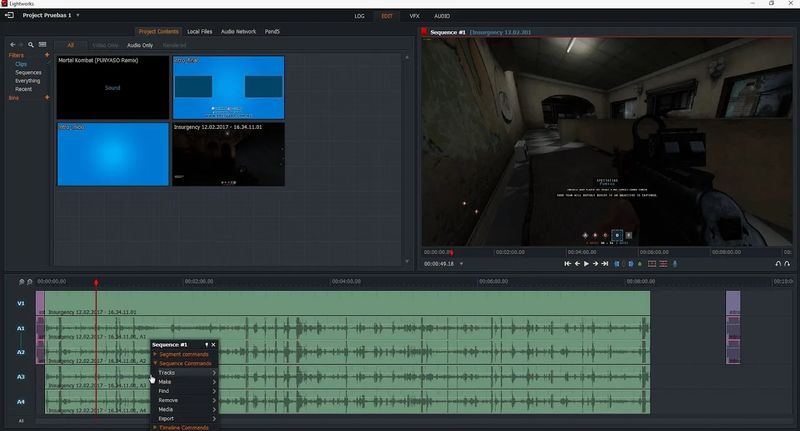
Task: Click the exit project icon at top left
Action: 9,16
